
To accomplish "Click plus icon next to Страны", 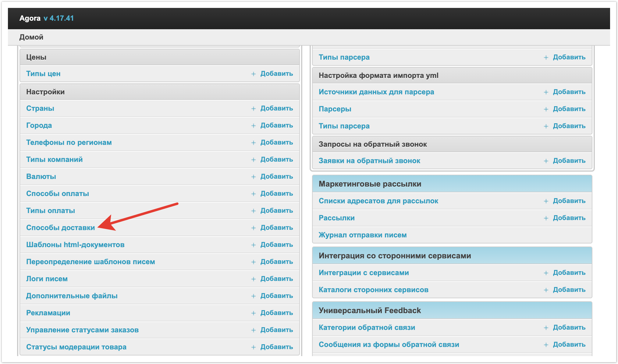I will (x=253, y=109).
